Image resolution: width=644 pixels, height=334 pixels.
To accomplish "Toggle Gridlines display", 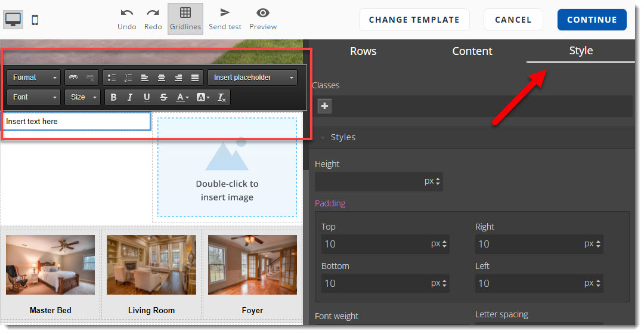I will (x=185, y=18).
